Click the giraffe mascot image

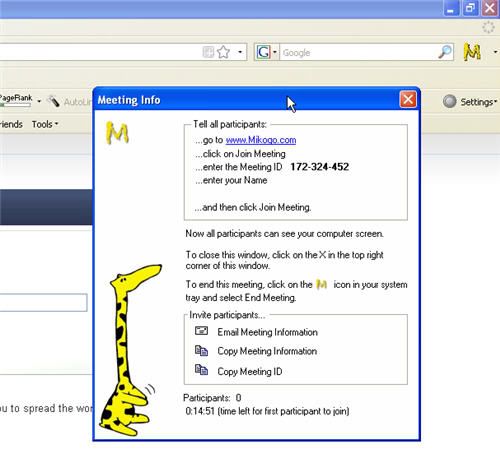(130, 350)
